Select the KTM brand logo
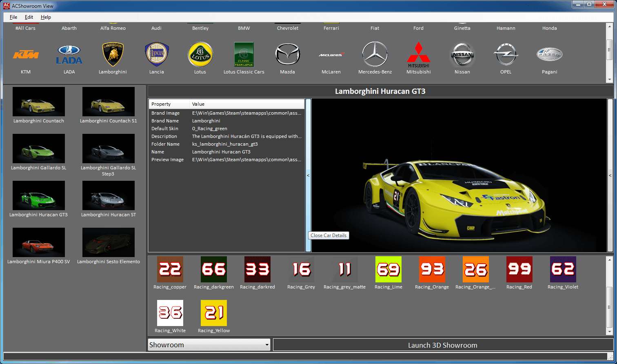617x364 pixels. pyautogui.click(x=26, y=55)
